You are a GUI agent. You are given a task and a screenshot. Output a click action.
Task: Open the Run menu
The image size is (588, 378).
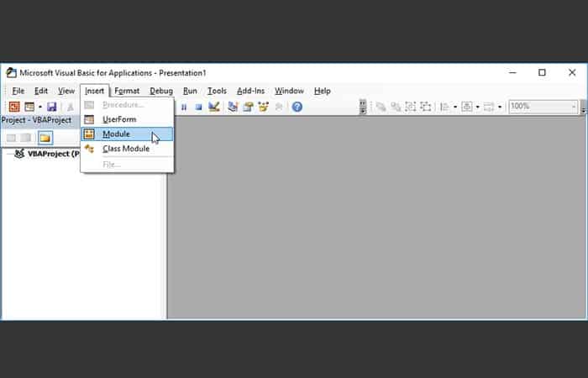click(190, 91)
